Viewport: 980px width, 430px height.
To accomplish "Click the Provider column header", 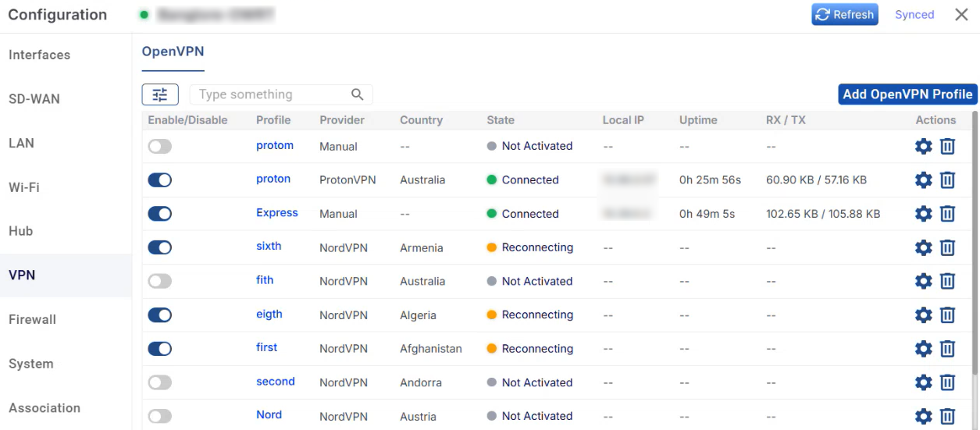I will (x=342, y=120).
